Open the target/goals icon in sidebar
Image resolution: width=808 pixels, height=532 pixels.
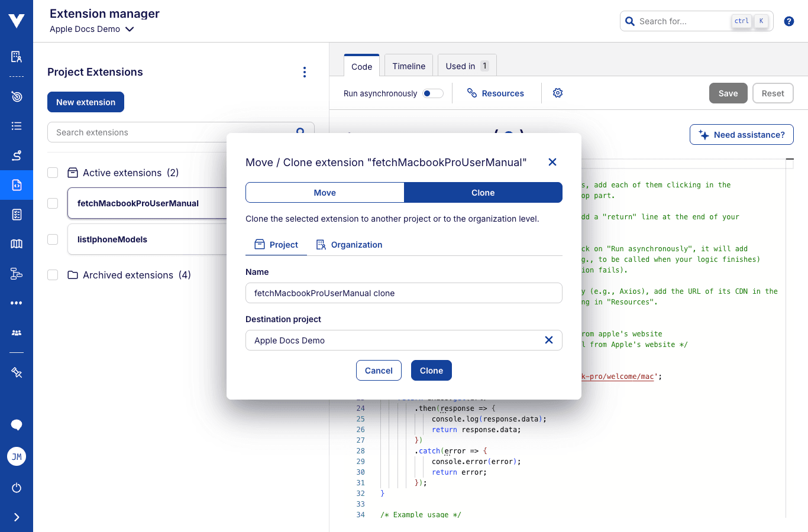point(16,96)
